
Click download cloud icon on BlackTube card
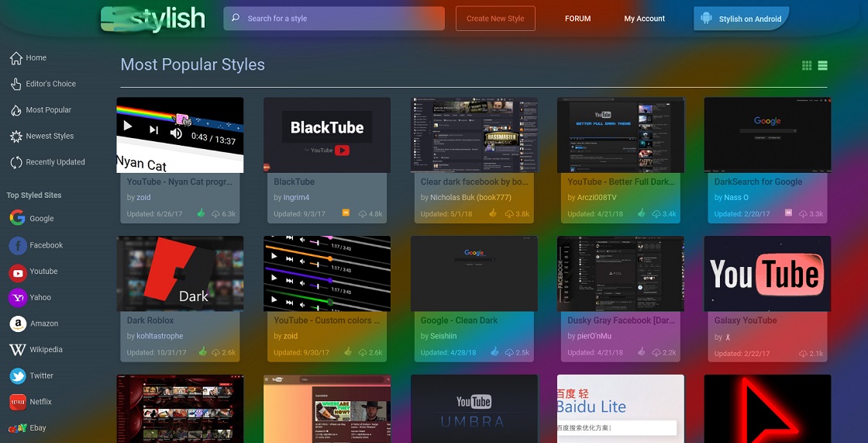point(363,213)
